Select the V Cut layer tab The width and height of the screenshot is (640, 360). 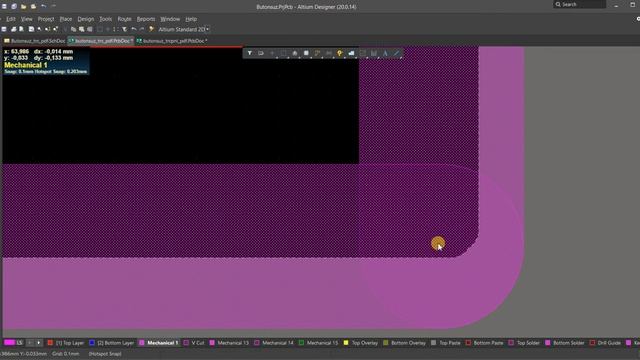point(194,343)
